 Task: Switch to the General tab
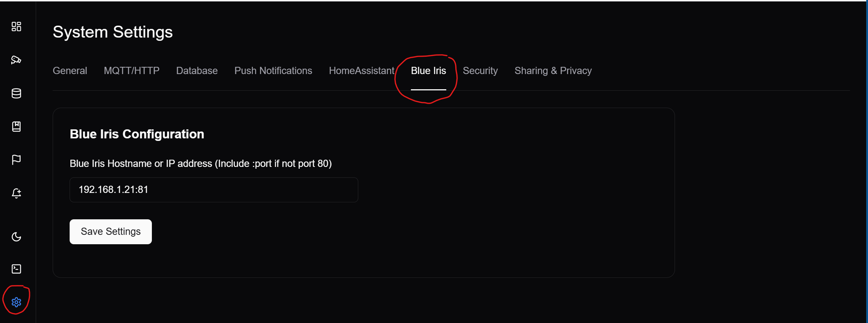(70, 71)
